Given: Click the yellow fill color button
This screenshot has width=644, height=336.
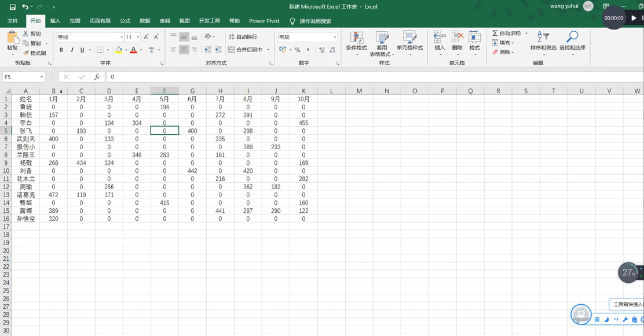Looking at the screenshot, I should point(118,50).
